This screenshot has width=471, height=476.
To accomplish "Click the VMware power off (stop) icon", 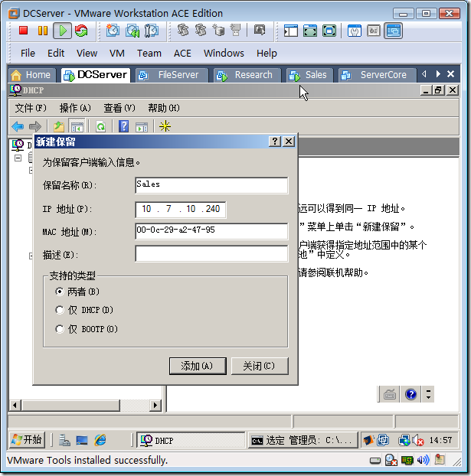I will (x=24, y=31).
